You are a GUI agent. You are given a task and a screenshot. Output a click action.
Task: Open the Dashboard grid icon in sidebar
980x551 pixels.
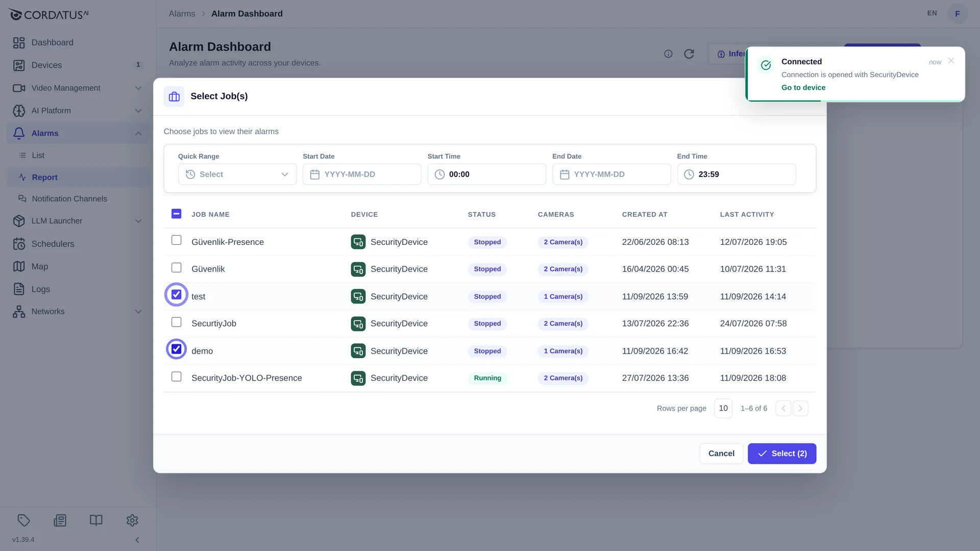tap(19, 43)
